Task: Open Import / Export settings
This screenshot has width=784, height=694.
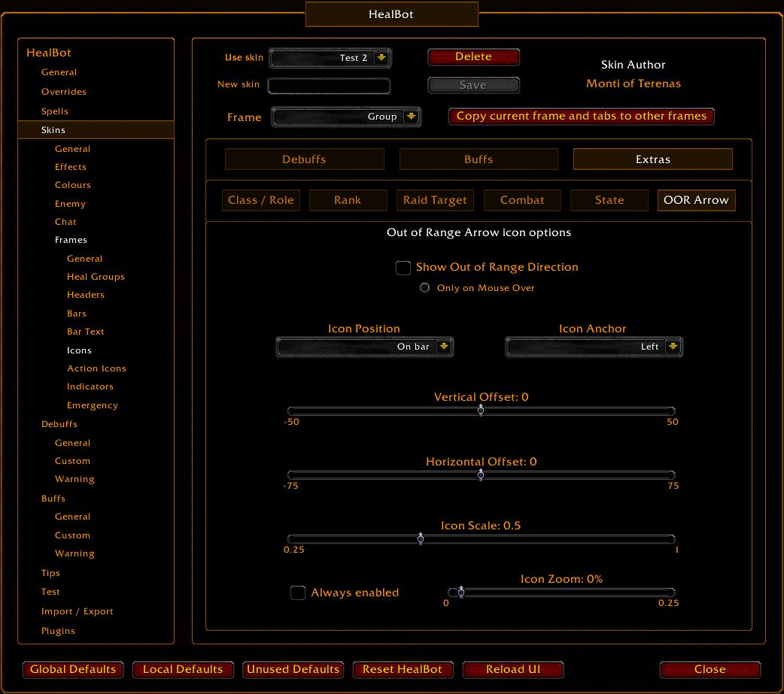Action: pos(76,611)
